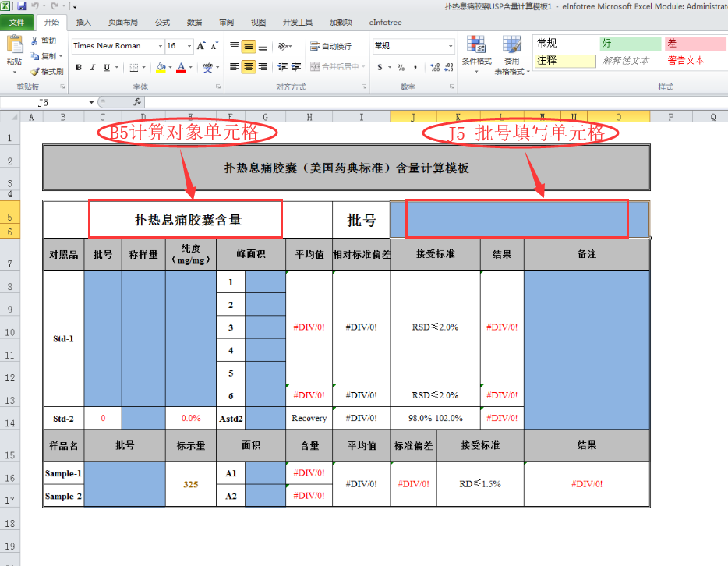Open the number format 常规 dropdown

pos(450,46)
